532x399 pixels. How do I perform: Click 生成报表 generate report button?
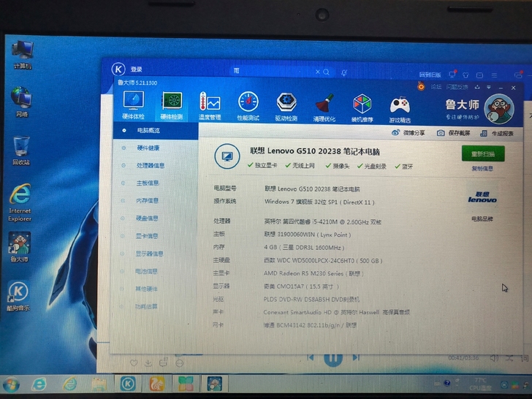click(x=497, y=133)
